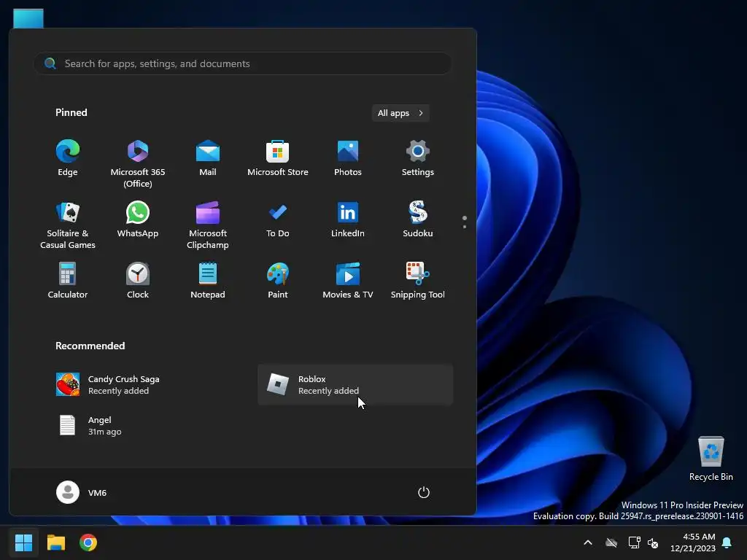Click the Pinned section heading

(x=71, y=112)
